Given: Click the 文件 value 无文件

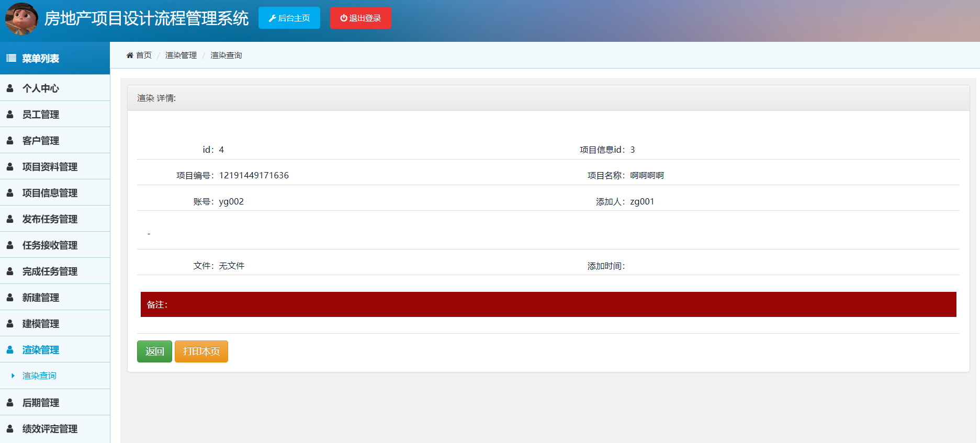Looking at the screenshot, I should [232, 266].
